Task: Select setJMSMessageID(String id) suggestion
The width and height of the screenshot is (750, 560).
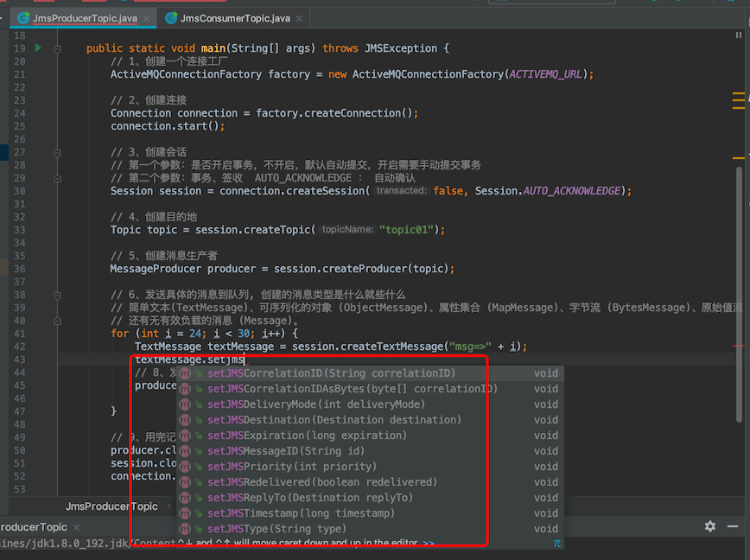Action: (371, 451)
